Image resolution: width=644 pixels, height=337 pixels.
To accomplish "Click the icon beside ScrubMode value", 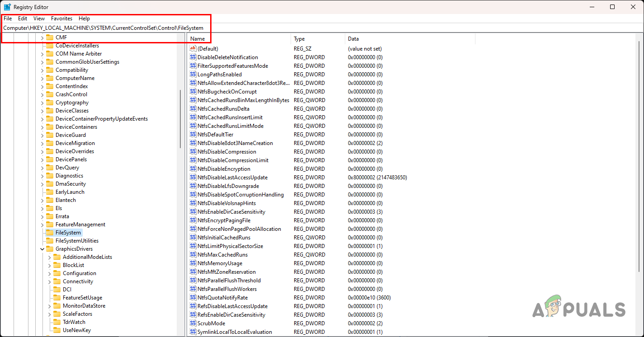I will 192,323.
